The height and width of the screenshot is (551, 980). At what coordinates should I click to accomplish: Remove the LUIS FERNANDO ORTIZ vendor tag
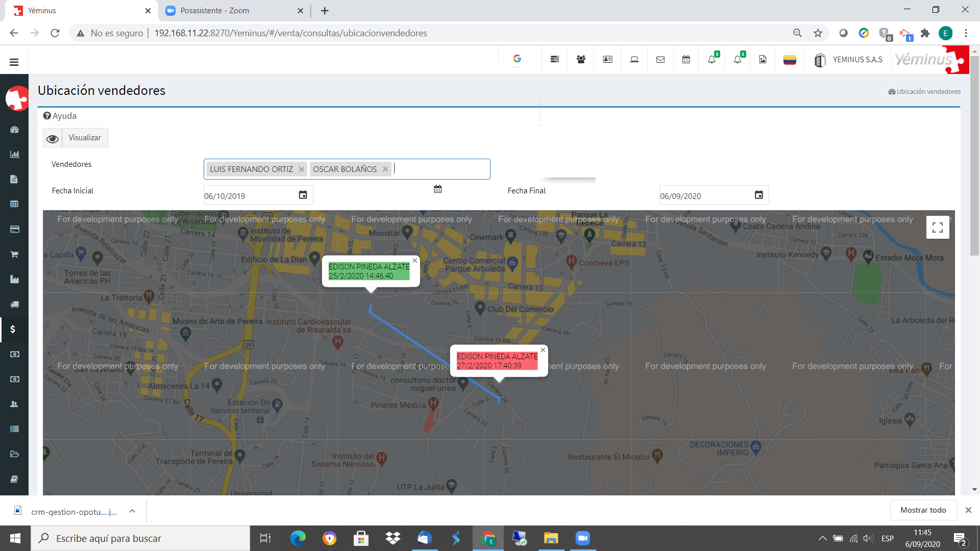coord(301,169)
